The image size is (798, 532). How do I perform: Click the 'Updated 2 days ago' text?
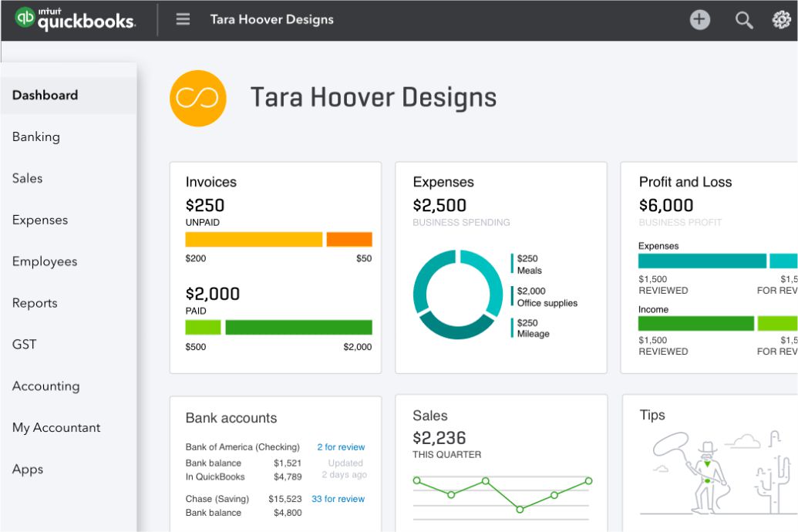coord(345,469)
